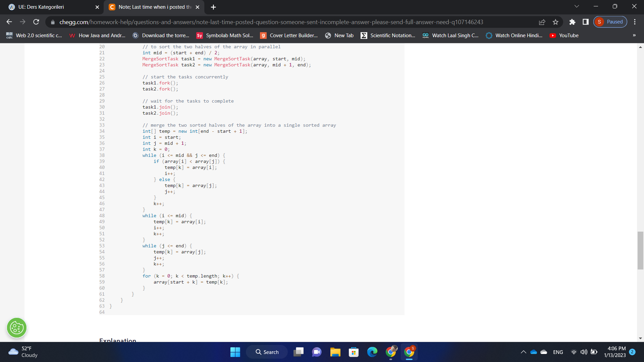Open the browser extensions icon
644x362 pixels.
572,22
